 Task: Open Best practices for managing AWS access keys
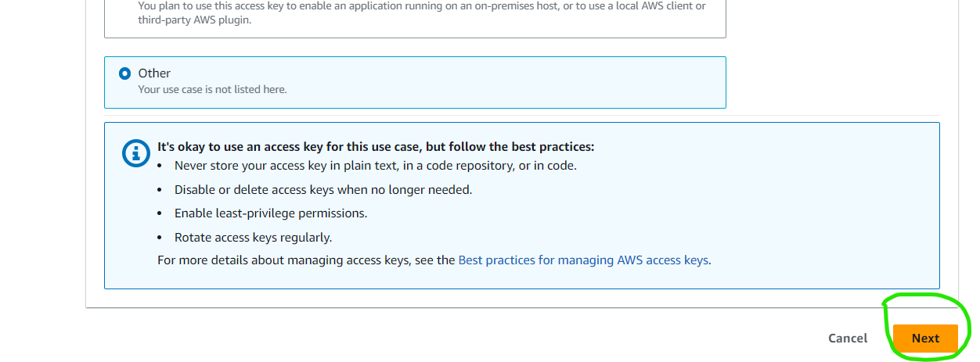[583, 260]
